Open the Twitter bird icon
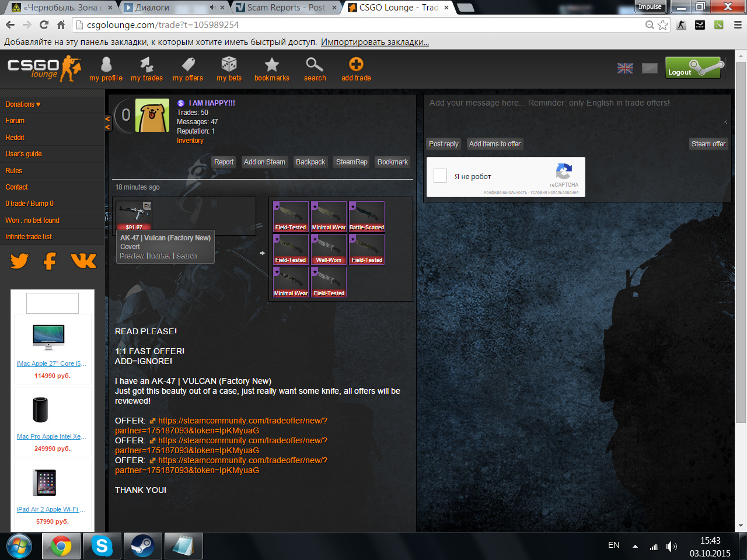747x560 pixels. pyautogui.click(x=19, y=261)
